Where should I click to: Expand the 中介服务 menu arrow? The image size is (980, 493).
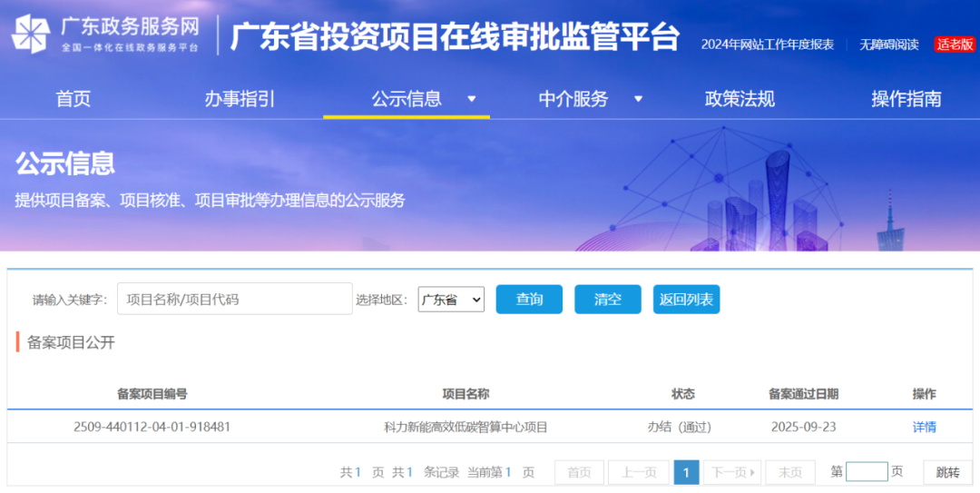pos(638,99)
